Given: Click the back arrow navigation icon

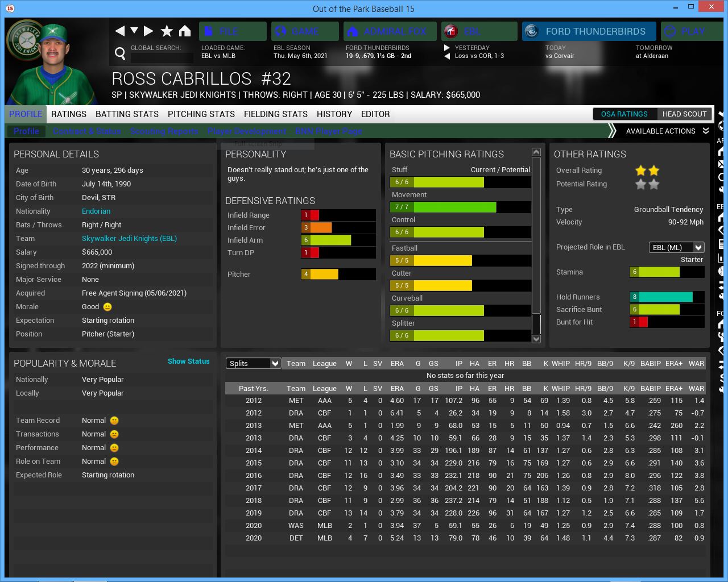Looking at the screenshot, I should [119, 31].
